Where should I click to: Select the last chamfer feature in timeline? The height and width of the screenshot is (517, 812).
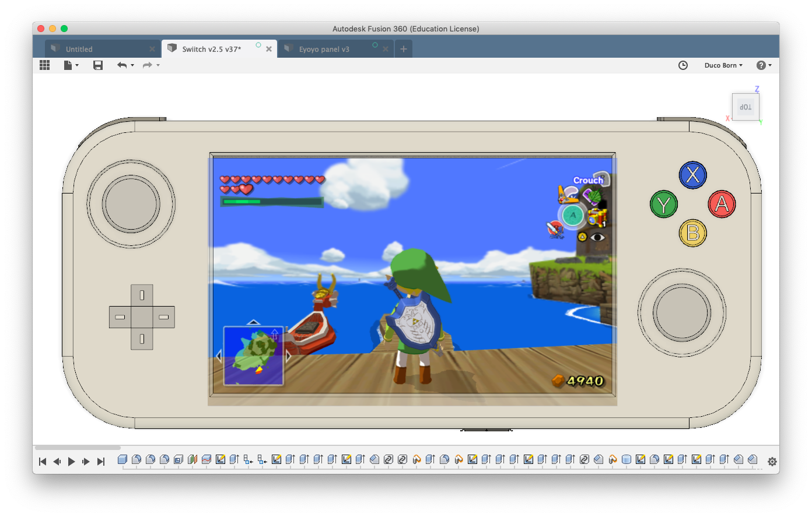tap(752, 459)
